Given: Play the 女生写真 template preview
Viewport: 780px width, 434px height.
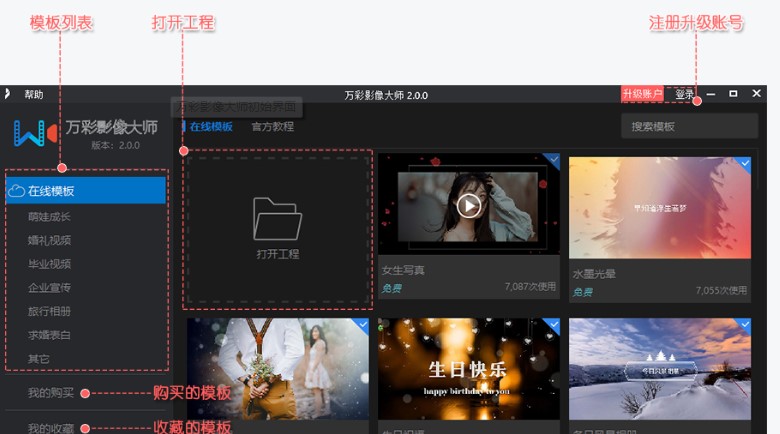Looking at the screenshot, I should click(469, 205).
